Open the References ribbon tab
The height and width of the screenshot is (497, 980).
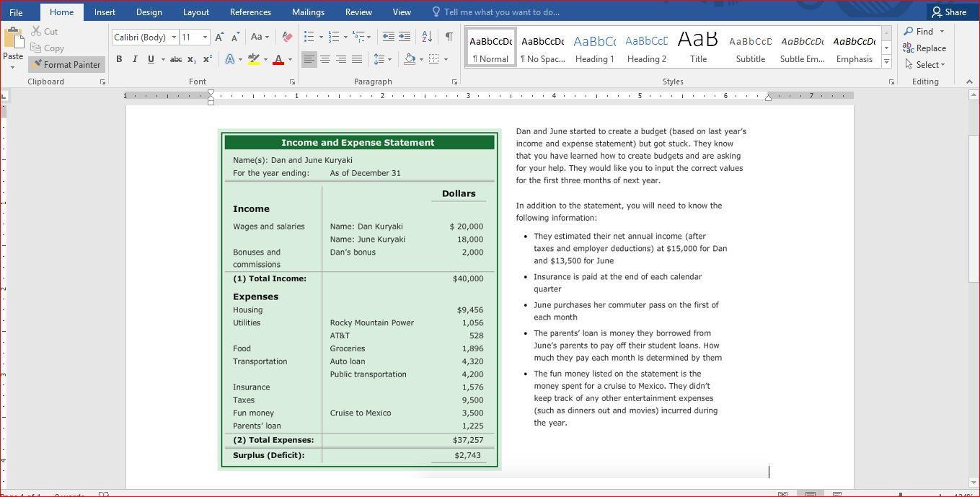pyautogui.click(x=250, y=12)
